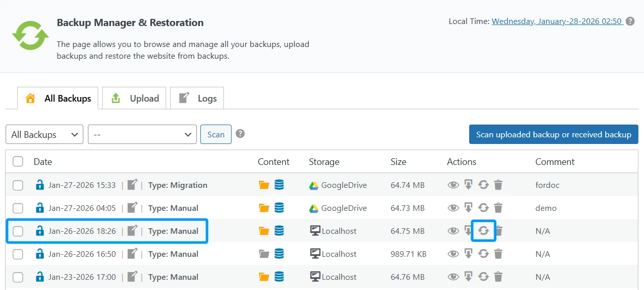This screenshot has height=290, width=644.
Task: Click database icon of Jan-26-2026 18:26 backup
Action: tap(279, 231)
